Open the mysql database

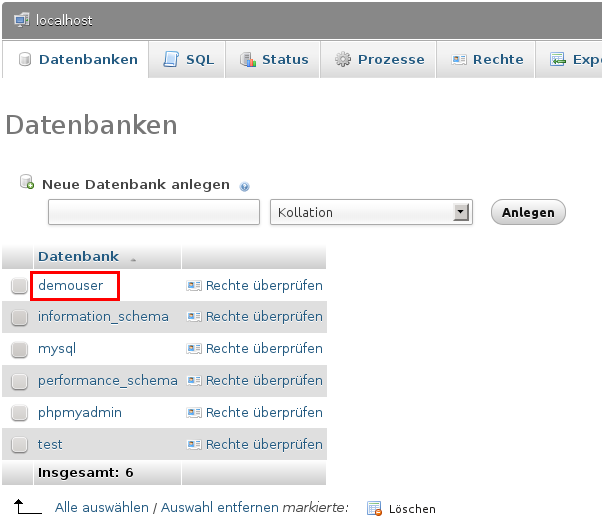pyautogui.click(x=57, y=349)
